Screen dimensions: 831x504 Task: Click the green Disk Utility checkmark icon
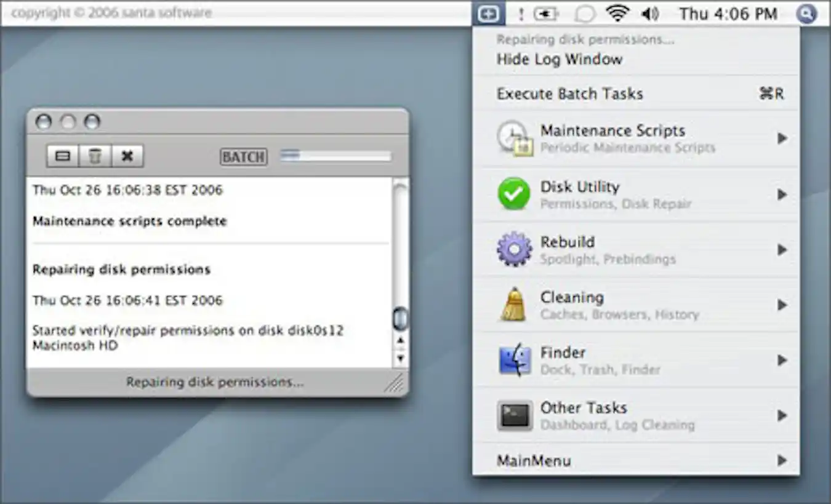(515, 194)
